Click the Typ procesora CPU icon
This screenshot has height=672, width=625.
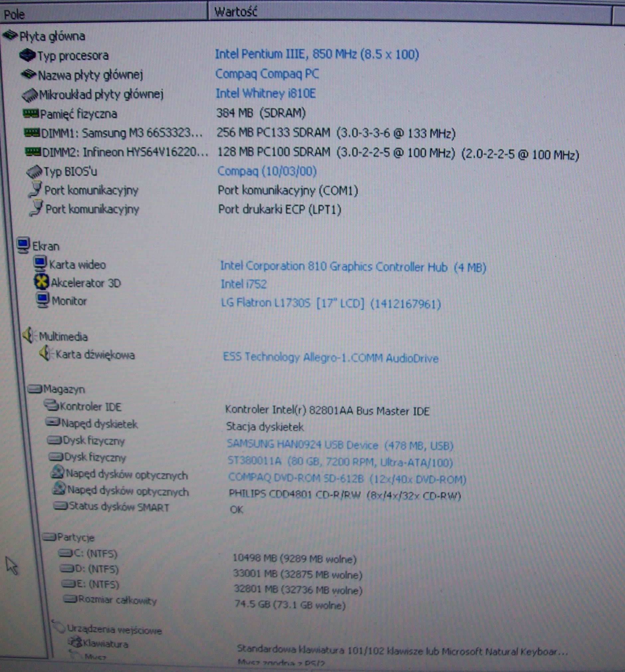point(27,55)
